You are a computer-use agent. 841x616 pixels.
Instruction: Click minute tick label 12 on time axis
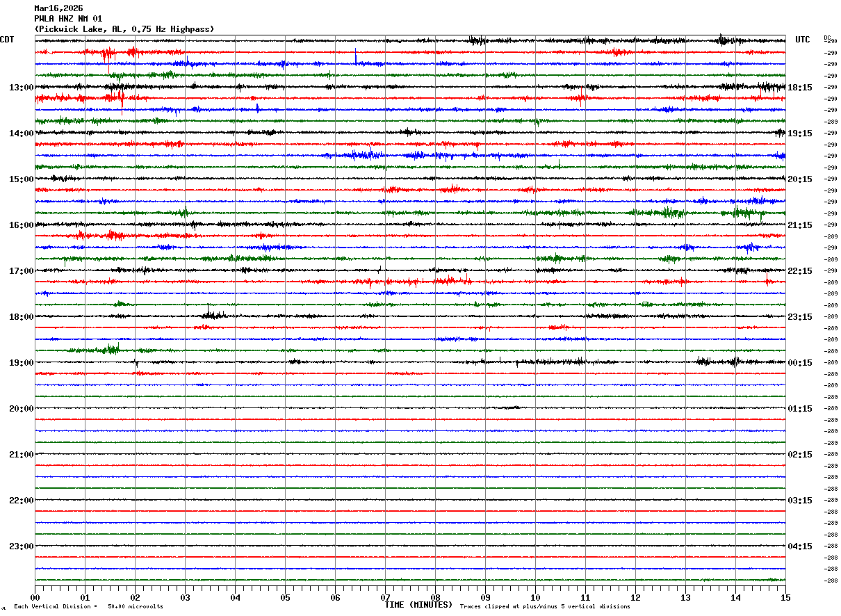point(635,597)
